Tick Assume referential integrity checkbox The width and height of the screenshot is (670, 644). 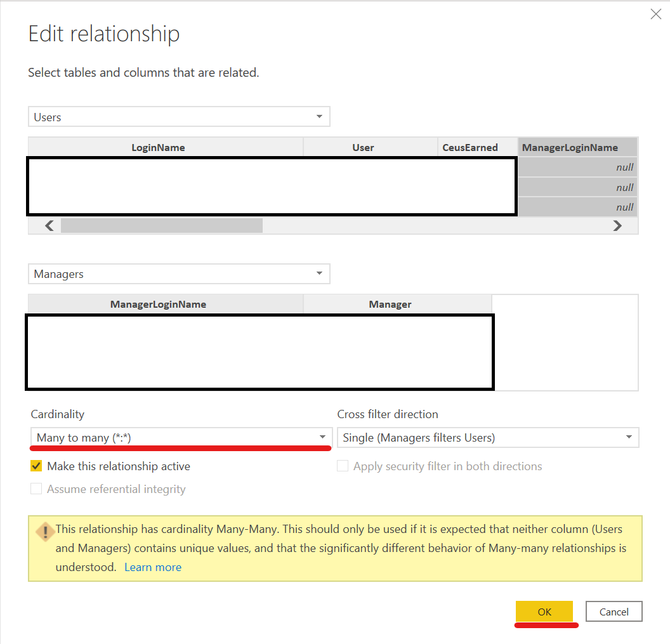pos(37,489)
